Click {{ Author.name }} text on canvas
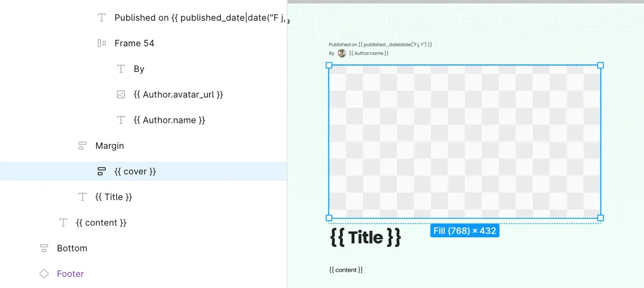 tap(369, 53)
